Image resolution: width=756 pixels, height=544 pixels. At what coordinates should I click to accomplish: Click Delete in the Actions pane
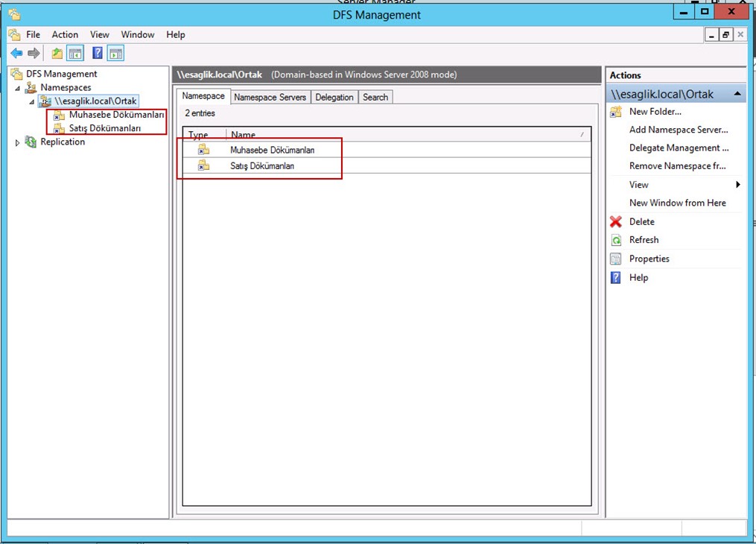point(642,222)
